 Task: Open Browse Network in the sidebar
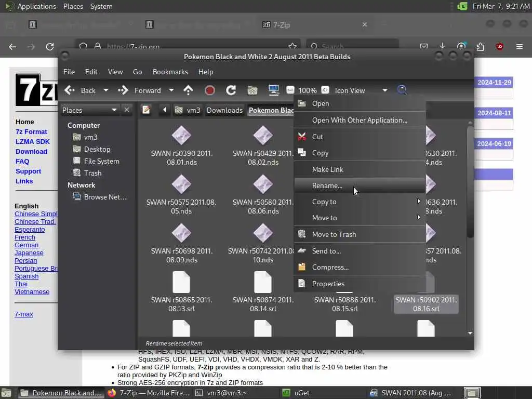100,197
